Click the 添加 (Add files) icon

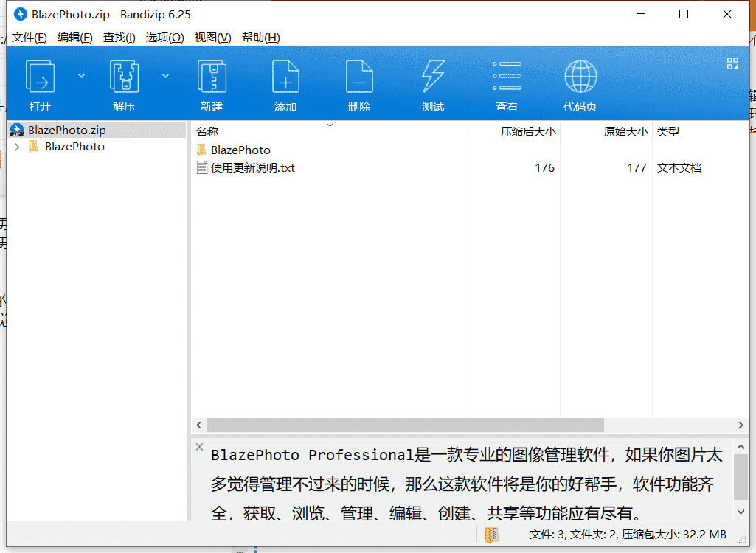point(285,77)
